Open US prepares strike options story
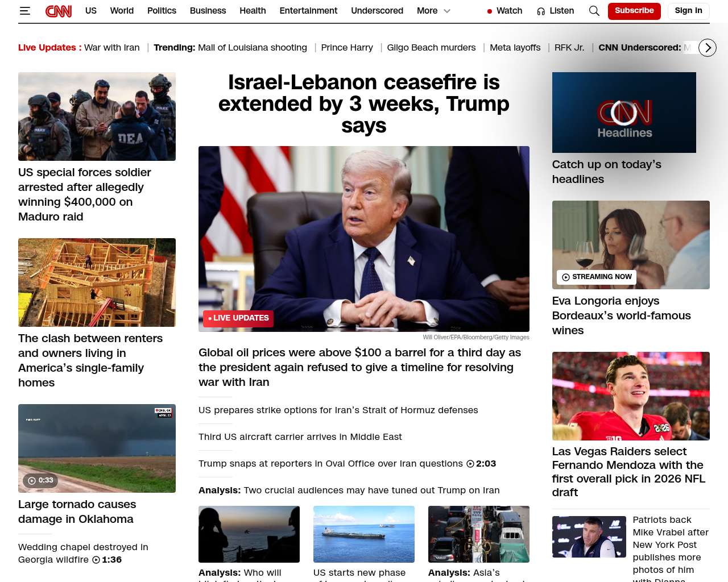This screenshot has height=582, width=728. coord(338,410)
